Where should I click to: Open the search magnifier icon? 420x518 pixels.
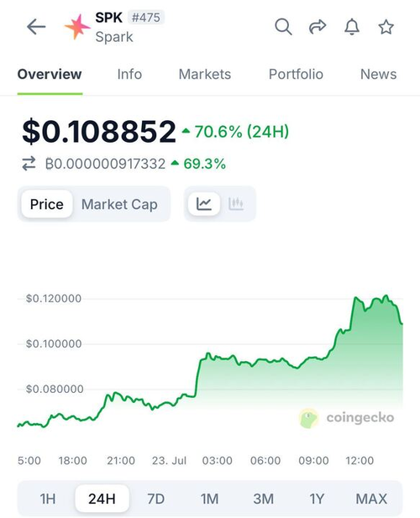[283, 27]
